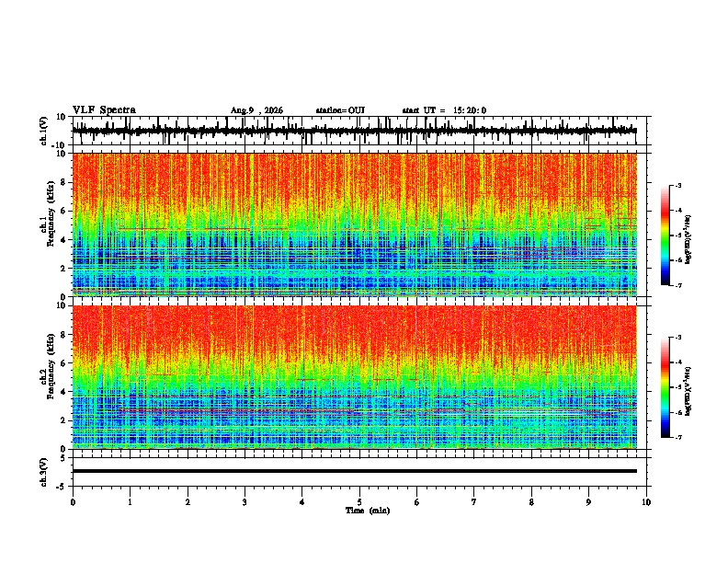Click the "4" kHz tick on ch.2 spectrogram axis
Image resolution: width=728 pixels, height=563 pixels.
tap(64, 392)
